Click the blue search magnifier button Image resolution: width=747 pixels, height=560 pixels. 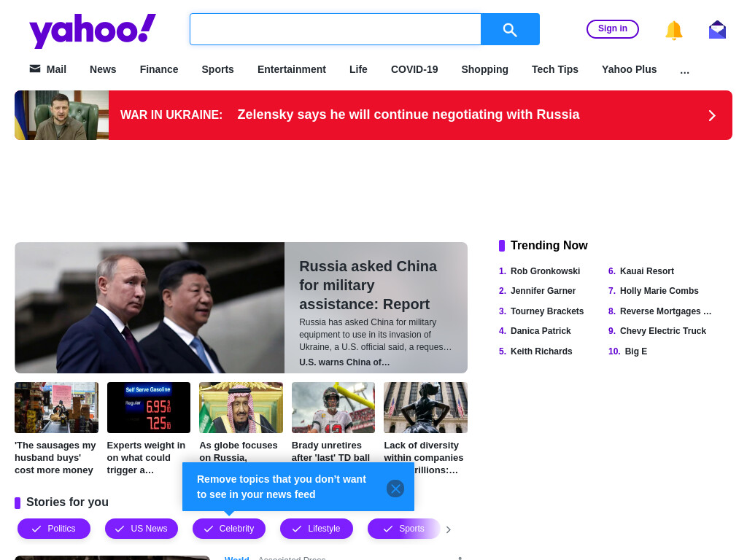[510, 29]
